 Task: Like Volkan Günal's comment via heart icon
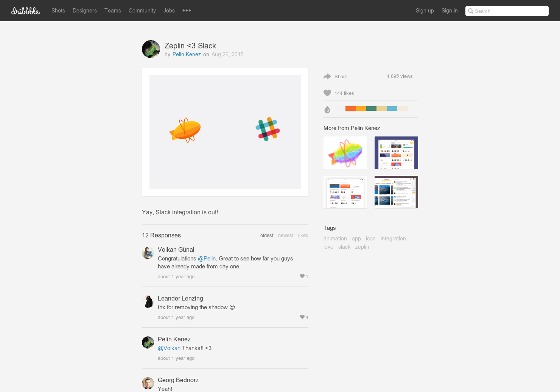[302, 276]
